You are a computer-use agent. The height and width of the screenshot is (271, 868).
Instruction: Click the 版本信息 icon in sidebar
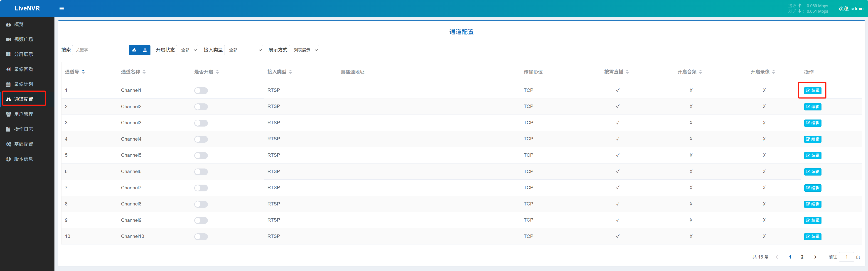click(8, 159)
